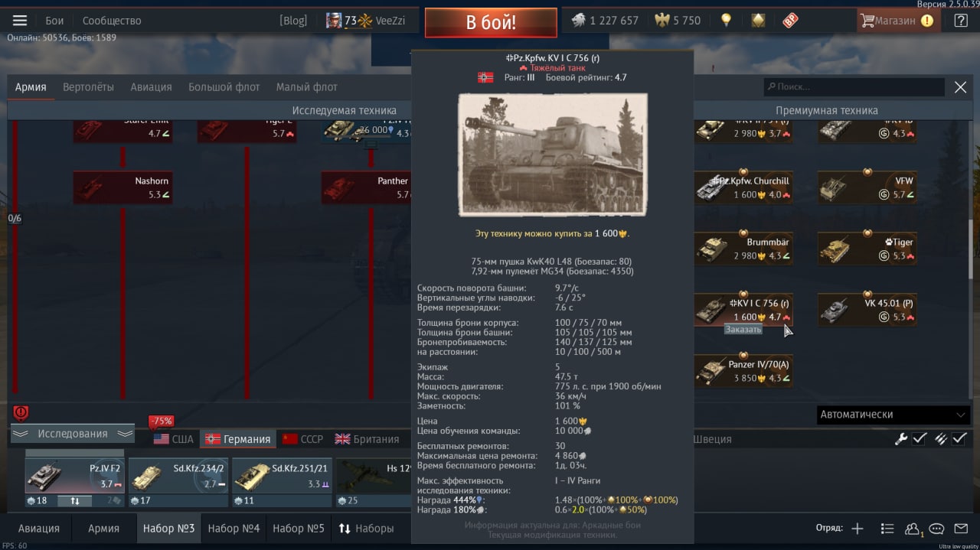This screenshot has width=980, height=550.
Task: Click the В бой! battle button
Action: [x=491, y=23]
